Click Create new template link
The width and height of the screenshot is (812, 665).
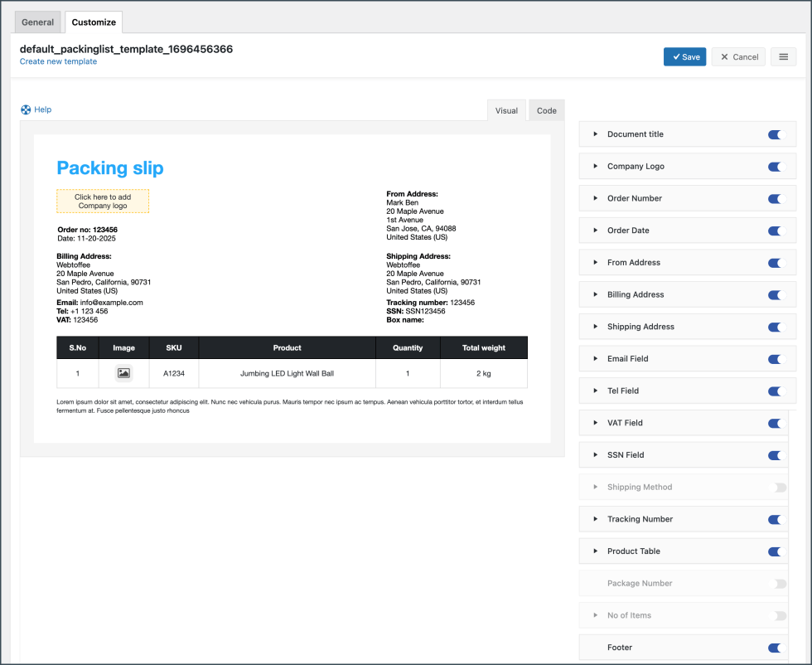click(59, 61)
